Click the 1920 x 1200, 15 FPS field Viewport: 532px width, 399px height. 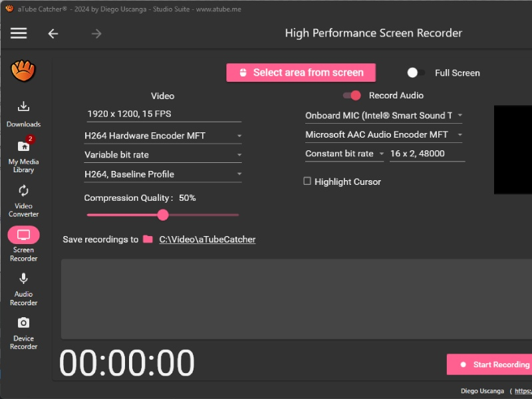coord(164,114)
